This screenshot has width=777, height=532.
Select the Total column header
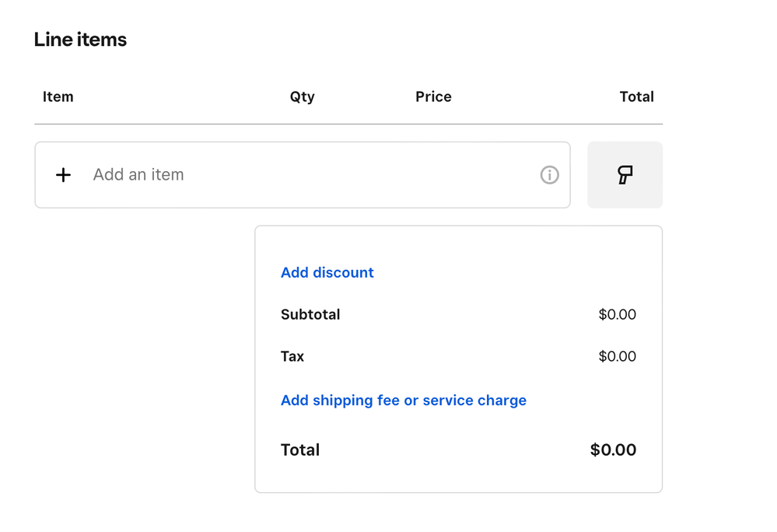click(636, 96)
